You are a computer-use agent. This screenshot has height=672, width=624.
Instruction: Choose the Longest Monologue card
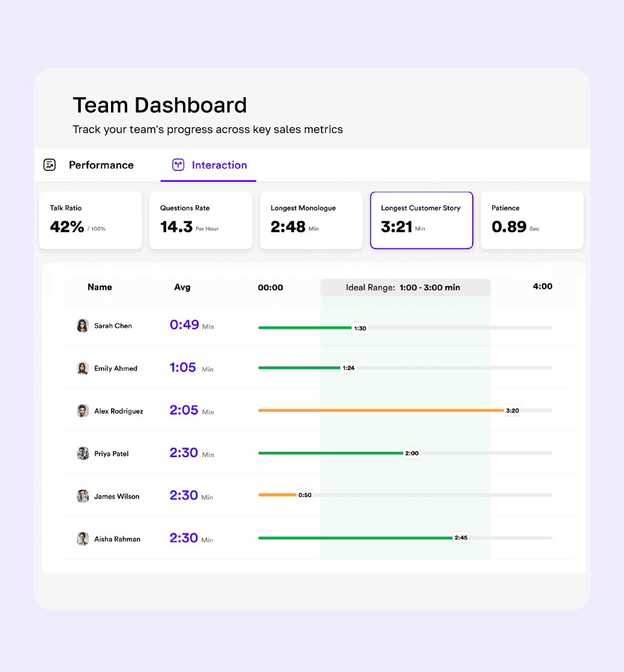pyautogui.click(x=311, y=220)
